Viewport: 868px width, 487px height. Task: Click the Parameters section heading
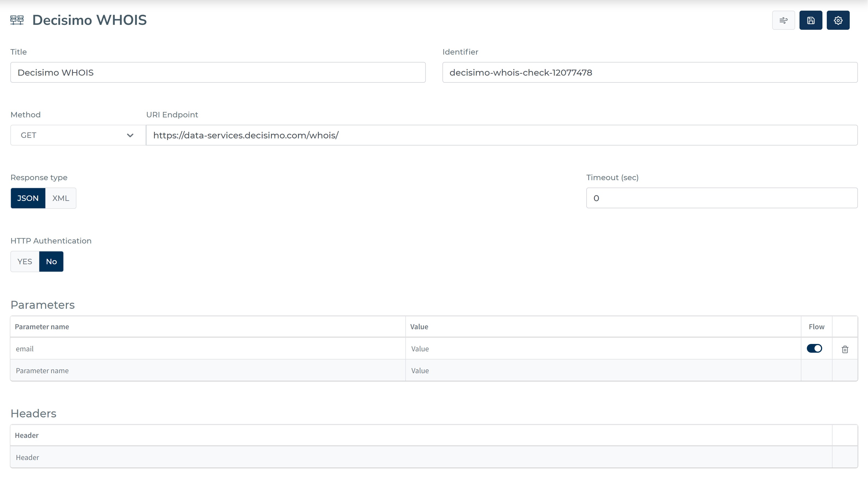(x=43, y=305)
